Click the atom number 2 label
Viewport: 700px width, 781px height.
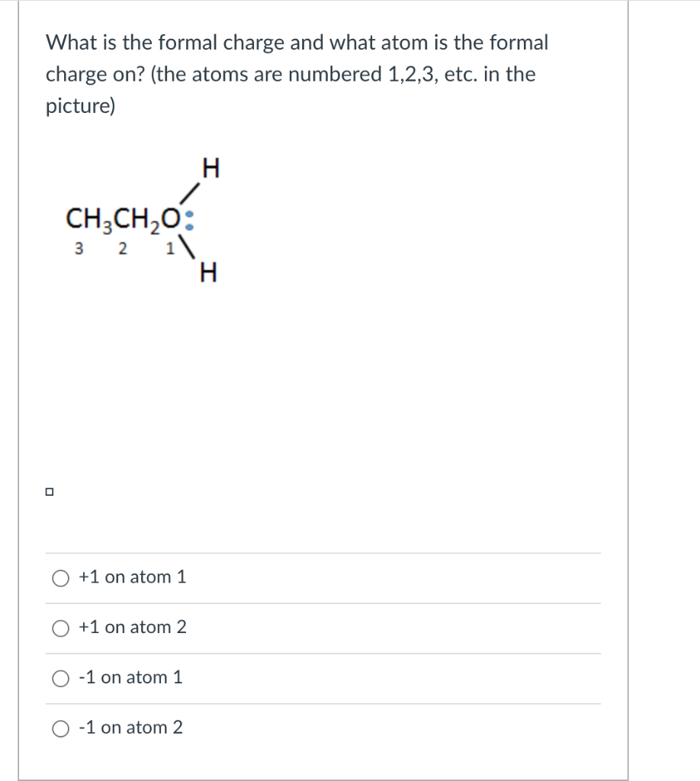point(122,247)
